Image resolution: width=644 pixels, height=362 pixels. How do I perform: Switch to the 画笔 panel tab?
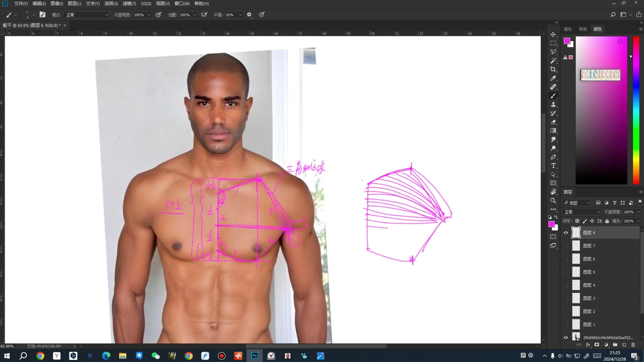(583, 29)
